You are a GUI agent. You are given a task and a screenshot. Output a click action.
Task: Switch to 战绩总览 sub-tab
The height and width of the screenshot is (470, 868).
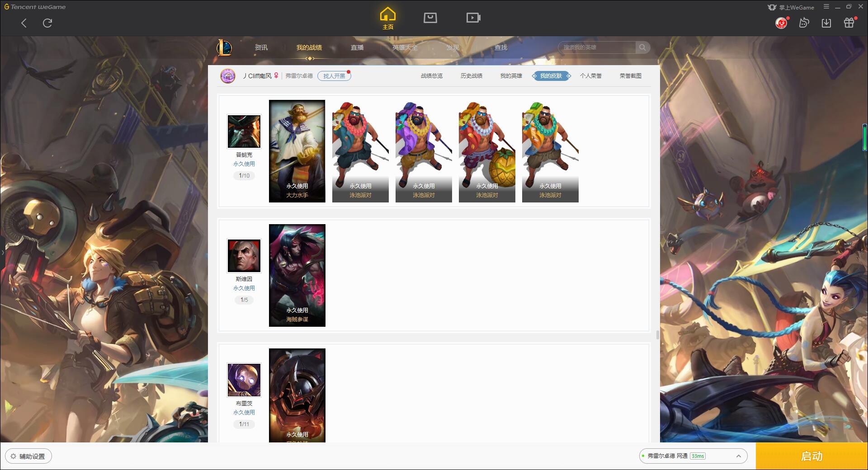(432, 76)
